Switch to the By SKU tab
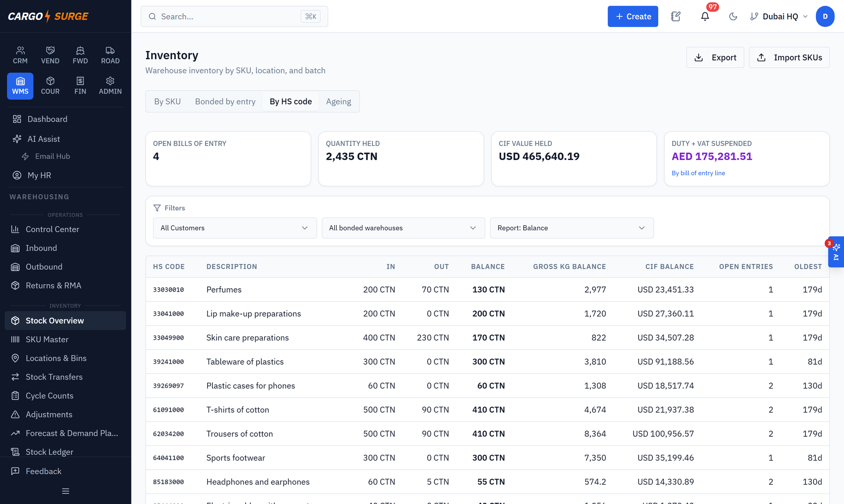844x504 pixels. (167, 102)
